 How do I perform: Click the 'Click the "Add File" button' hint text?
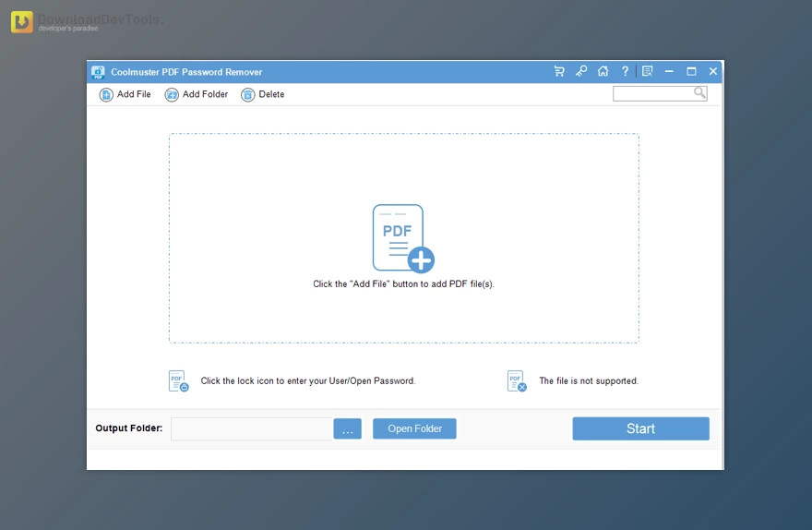click(403, 283)
